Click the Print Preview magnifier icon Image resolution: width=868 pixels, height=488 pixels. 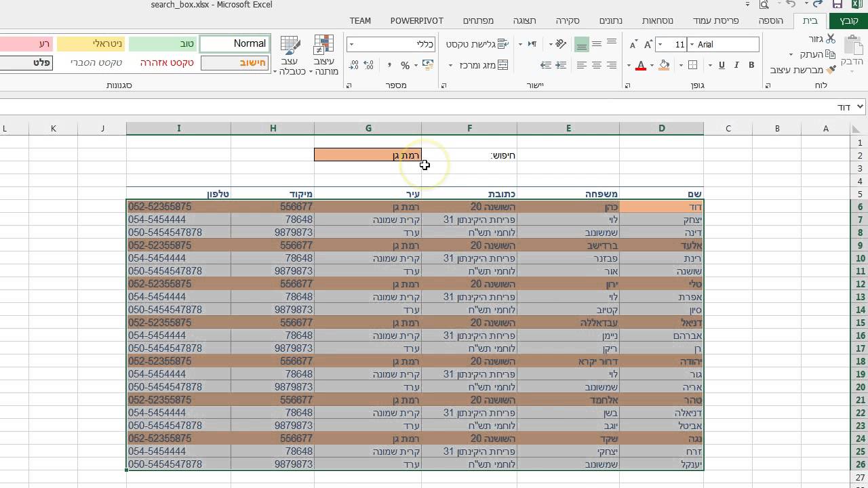point(764,5)
